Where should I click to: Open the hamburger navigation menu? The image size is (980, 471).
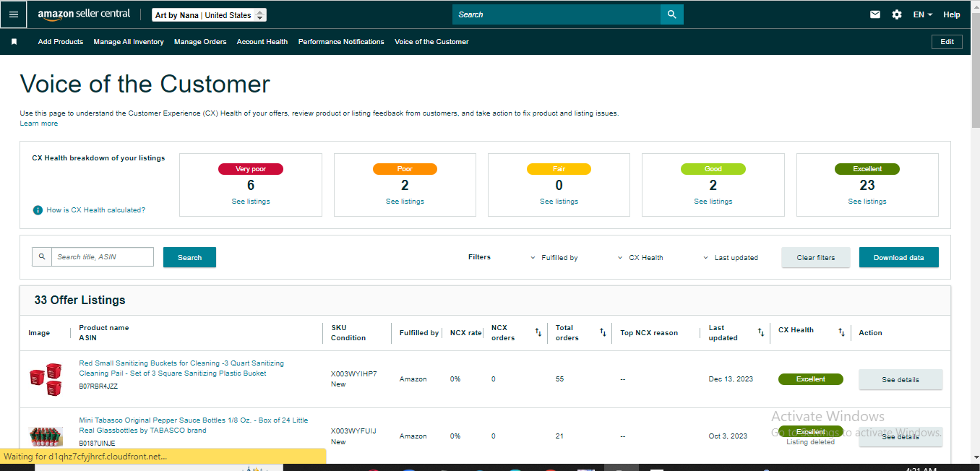coord(14,14)
